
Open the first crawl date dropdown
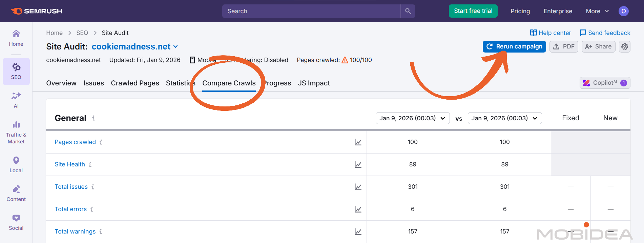(413, 118)
